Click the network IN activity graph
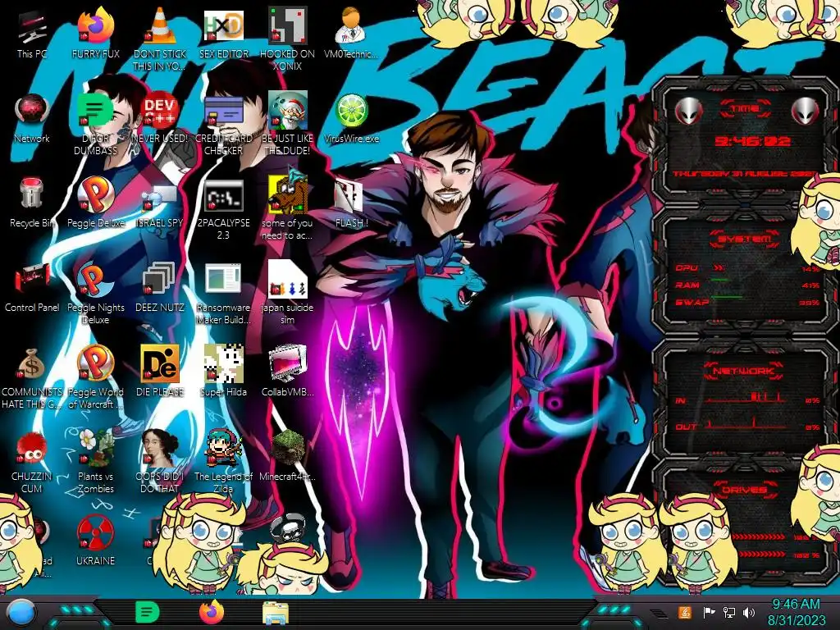 (x=746, y=398)
